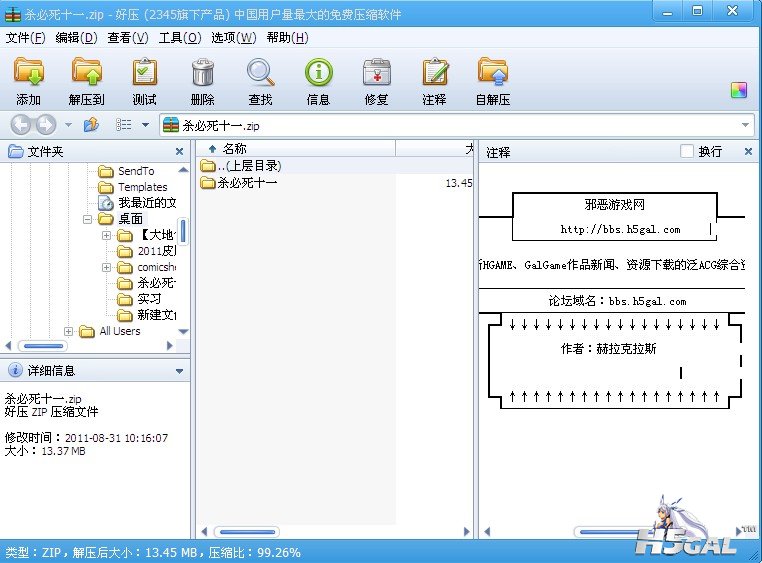The width and height of the screenshot is (762, 563).
Task: Click the 修改时间 2011-08-31 10:16:07 detail
Action: (x=87, y=438)
